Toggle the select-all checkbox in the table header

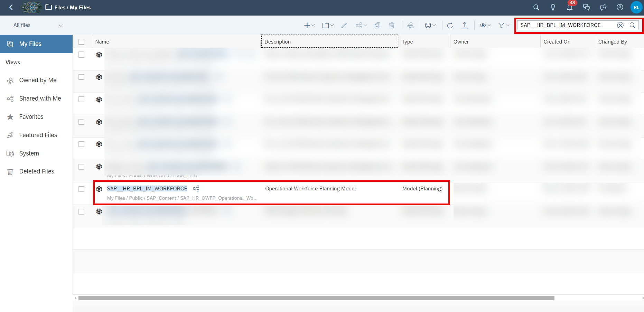pyautogui.click(x=82, y=42)
